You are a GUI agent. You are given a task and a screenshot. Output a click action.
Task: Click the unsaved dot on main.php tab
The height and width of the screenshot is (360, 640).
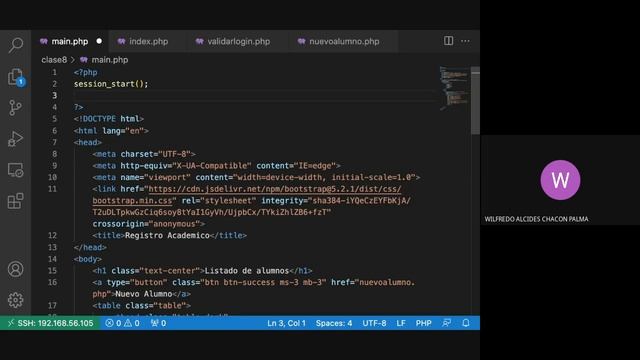[99, 41]
